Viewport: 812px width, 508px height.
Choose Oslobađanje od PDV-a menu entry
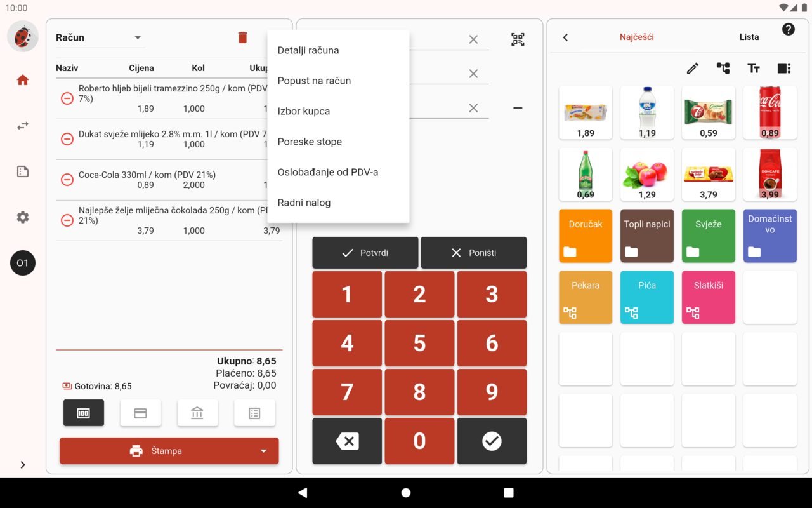click(339, 172)
